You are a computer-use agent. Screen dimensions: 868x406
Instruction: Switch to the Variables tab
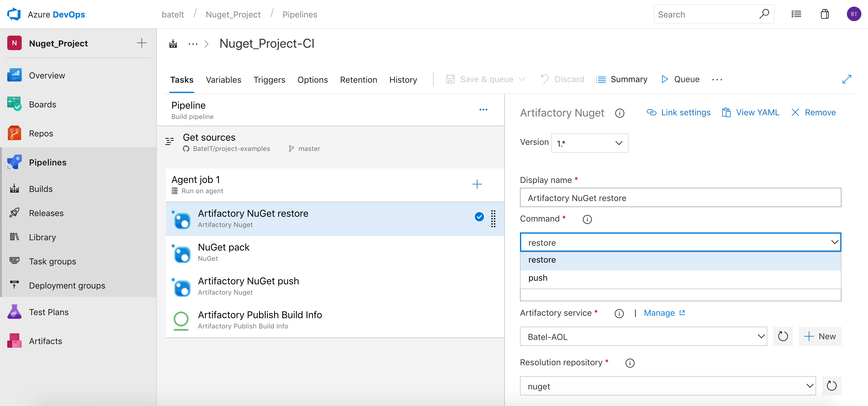click(x=223, y=80)
